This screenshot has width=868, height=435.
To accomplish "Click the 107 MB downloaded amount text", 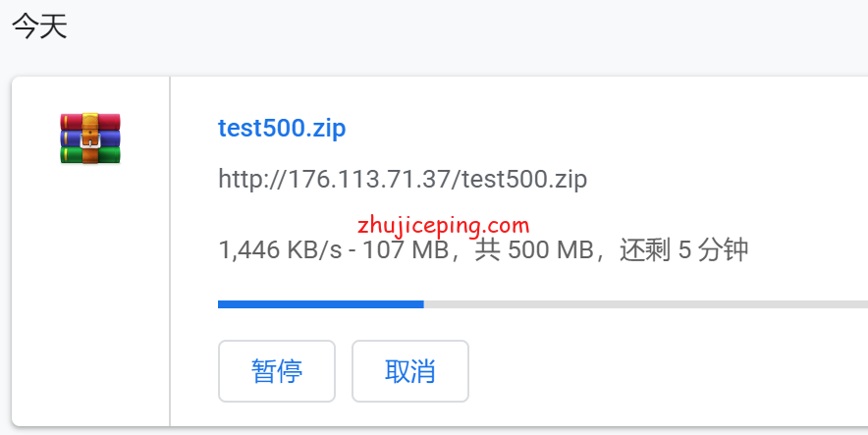I will (406, 249).
